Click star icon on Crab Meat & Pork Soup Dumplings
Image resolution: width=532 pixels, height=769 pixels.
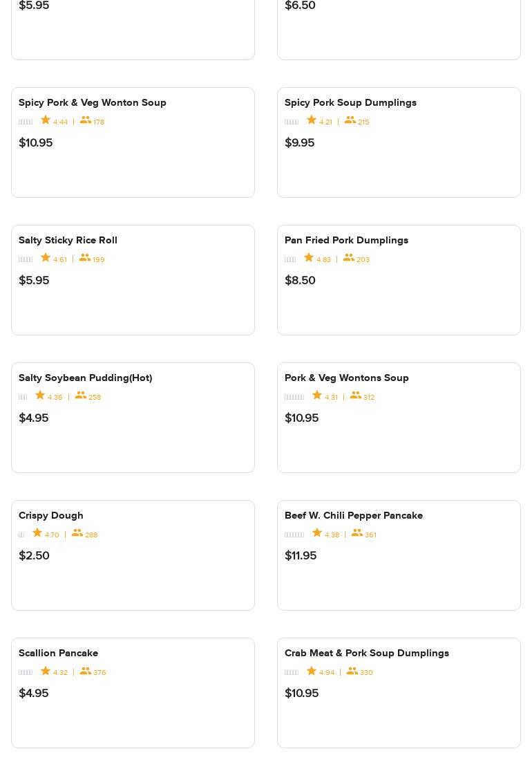[312, 671]
